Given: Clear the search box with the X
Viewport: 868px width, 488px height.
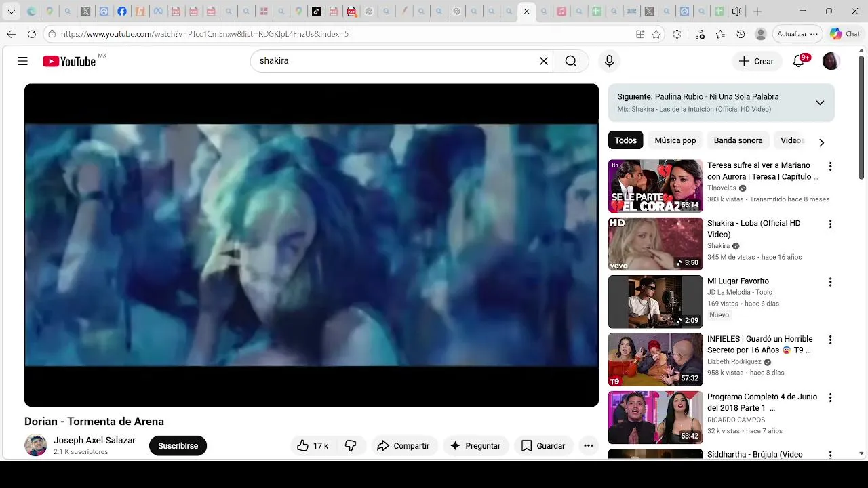Looking at the screenshot, I should (543, 61).
